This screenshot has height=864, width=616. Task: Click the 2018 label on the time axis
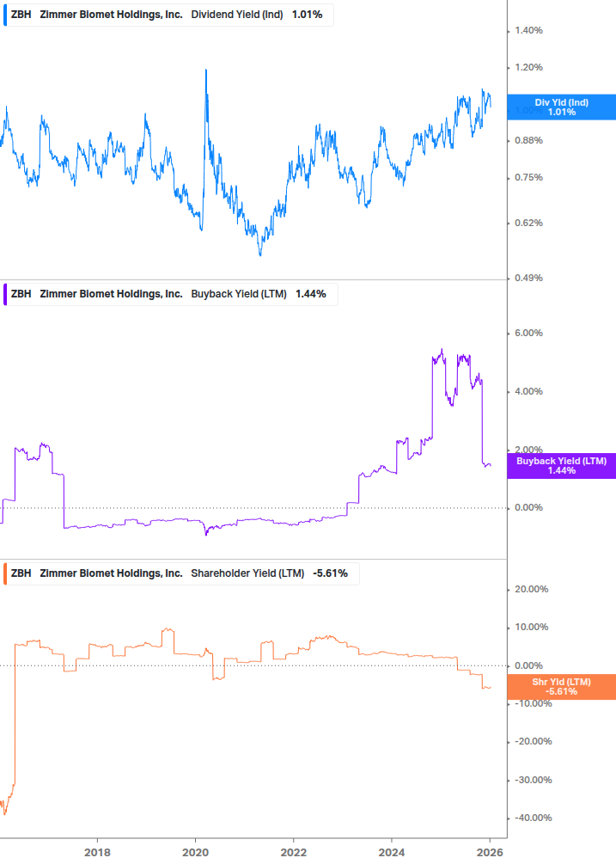pos(97,853)
